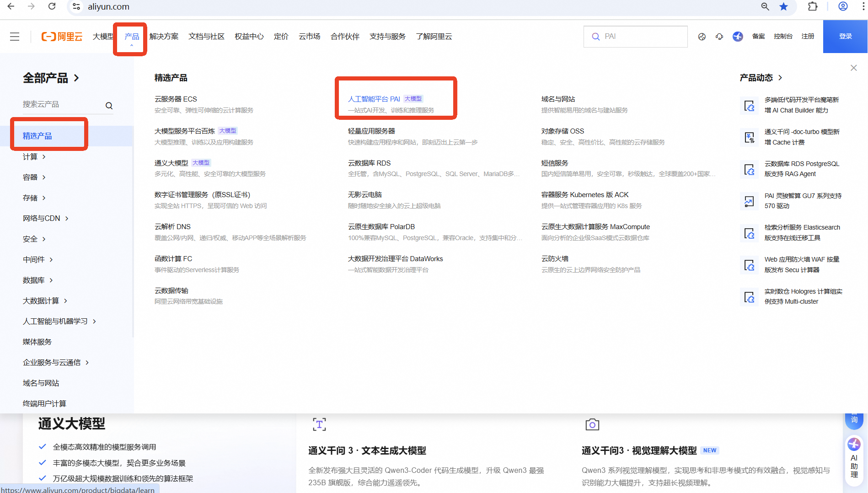Open the 权益中心 navigation item
868x493 pixels.
pos(249,37)
